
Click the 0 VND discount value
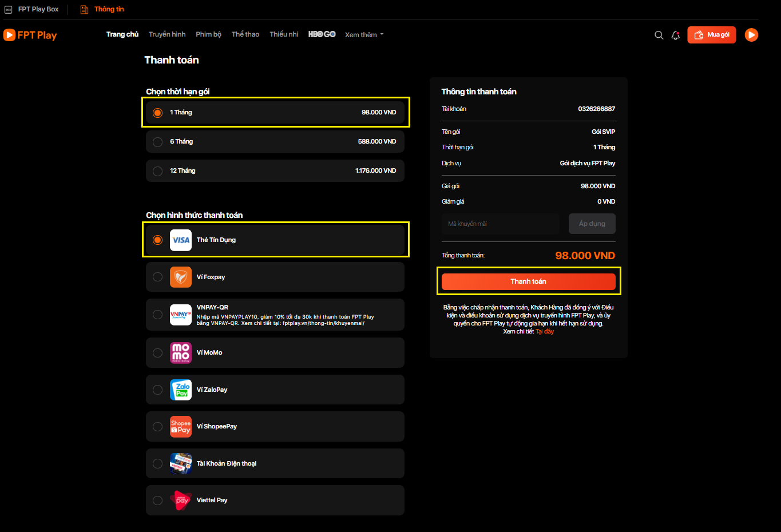click(x=606, y=202)
